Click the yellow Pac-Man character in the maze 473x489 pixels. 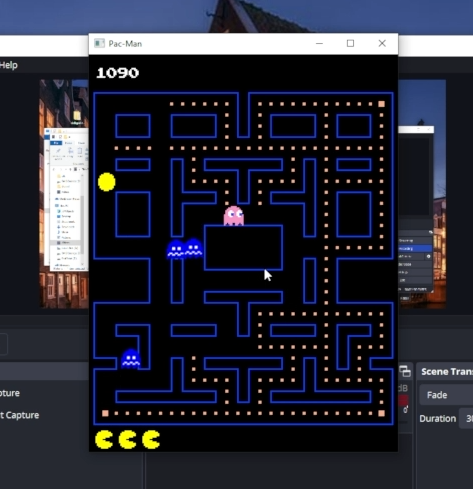[x=107, y=182]
